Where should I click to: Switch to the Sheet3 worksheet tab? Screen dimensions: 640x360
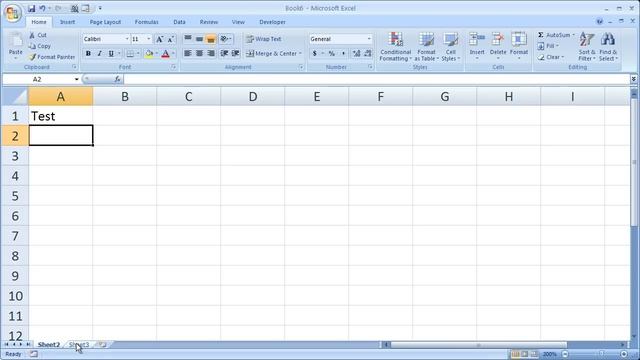click(79, 344)
